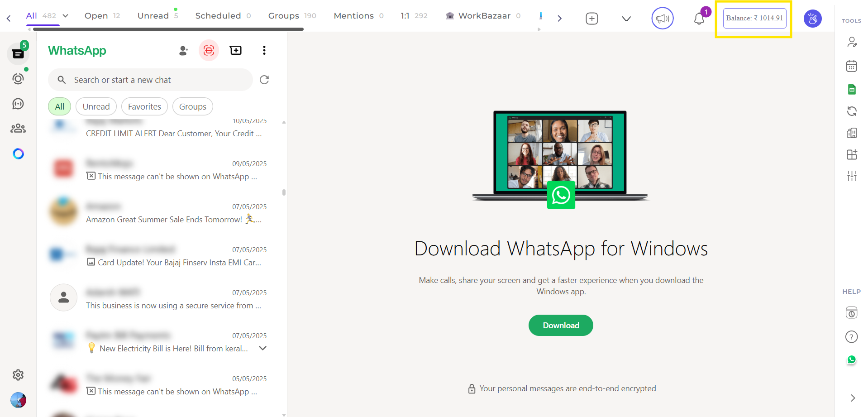Click the megaphone broadcast icon
868x417 pixels.
(x=663, y=19)
